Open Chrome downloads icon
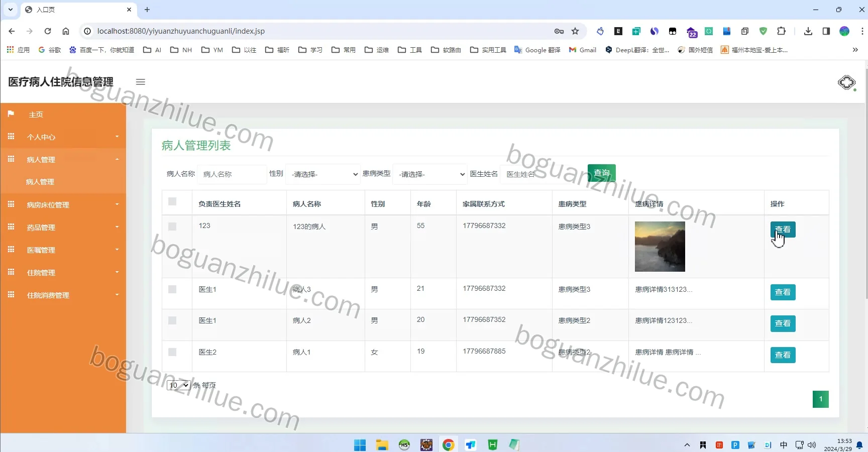 point(808,31)
